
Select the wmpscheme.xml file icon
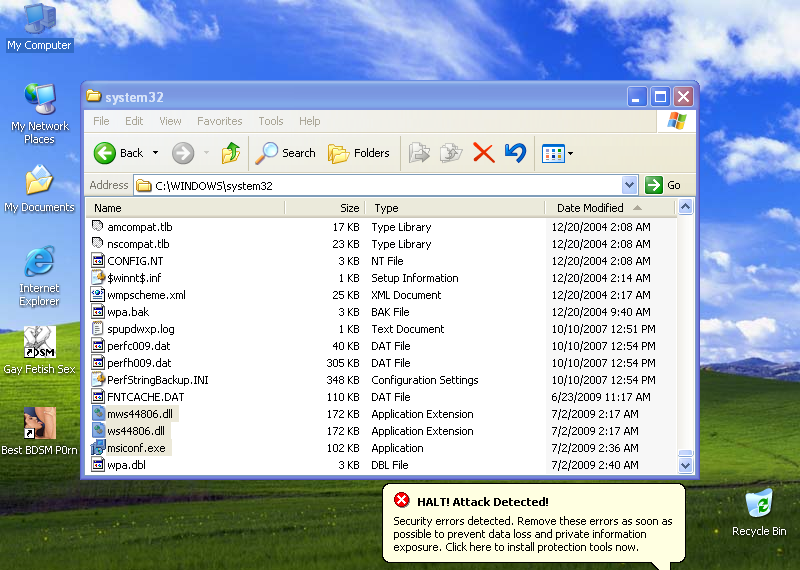97,294
